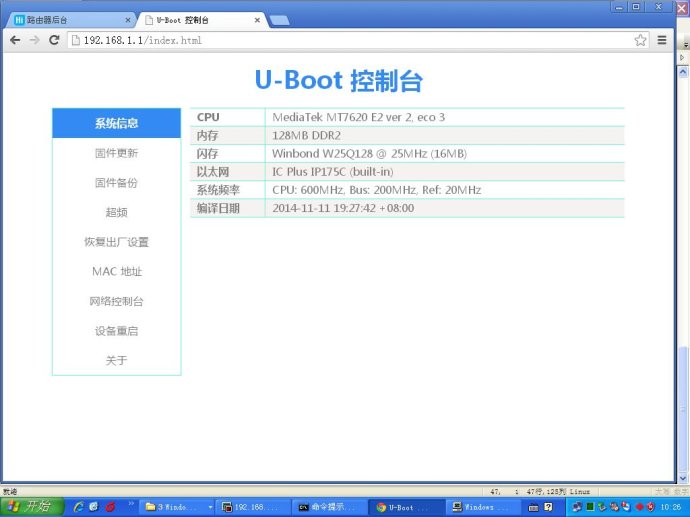The image size is (690, 517).
Task: Reload the page with the refresh icon
Action: pos(54,40)
